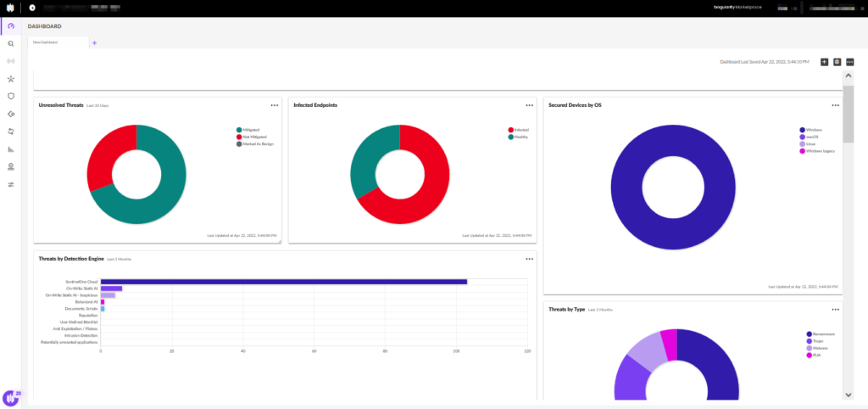Click the Documents, Scripts bar
The image size is (868, 409).
point(103,309)
